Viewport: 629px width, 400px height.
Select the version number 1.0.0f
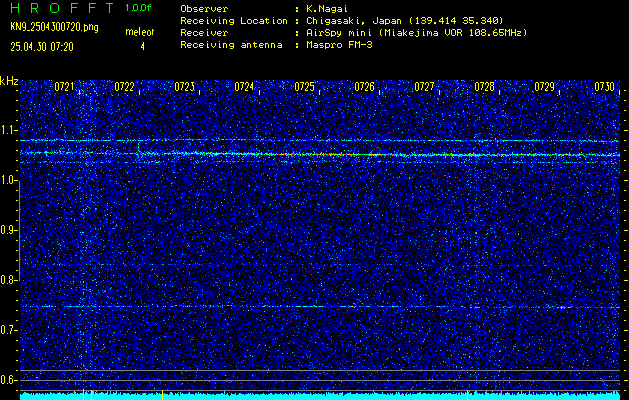pyautogui.click(x=138, y=8)
